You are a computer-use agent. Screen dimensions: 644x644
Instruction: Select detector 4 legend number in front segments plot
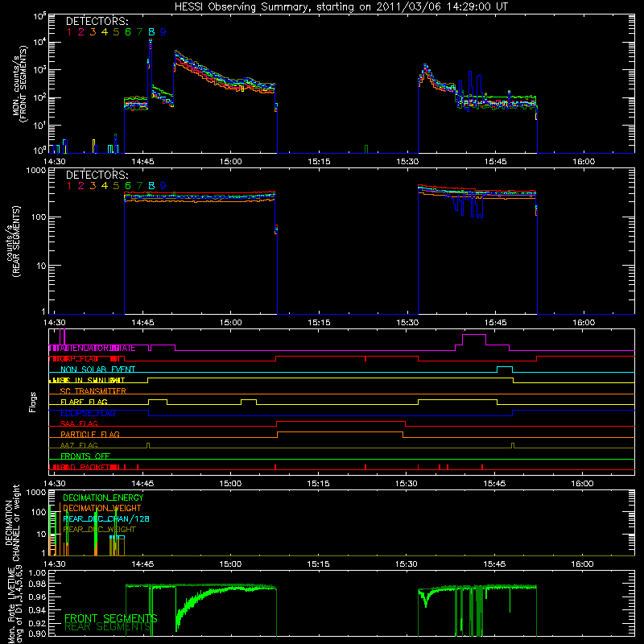pos(105,32)
